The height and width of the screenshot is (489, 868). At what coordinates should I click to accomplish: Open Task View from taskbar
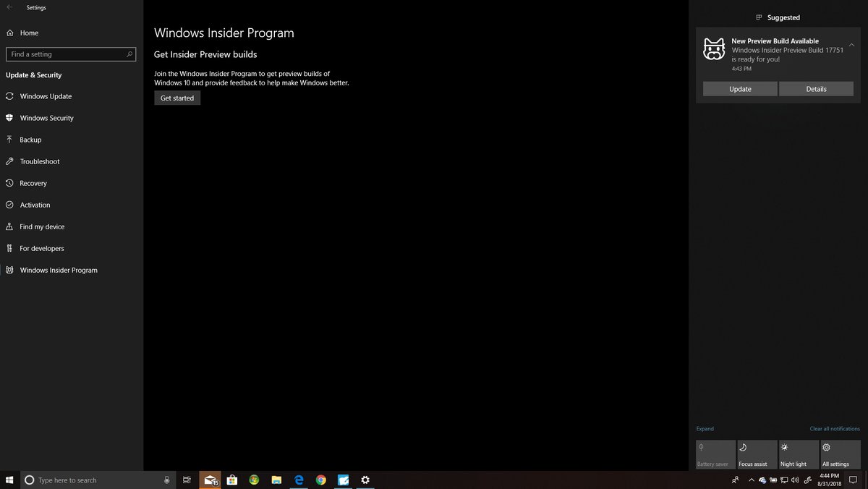(x=187, y=480)
